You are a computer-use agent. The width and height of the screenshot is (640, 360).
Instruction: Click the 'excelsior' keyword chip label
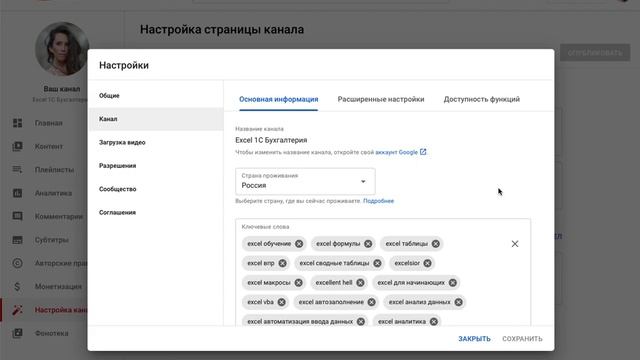tap(407, 263)
